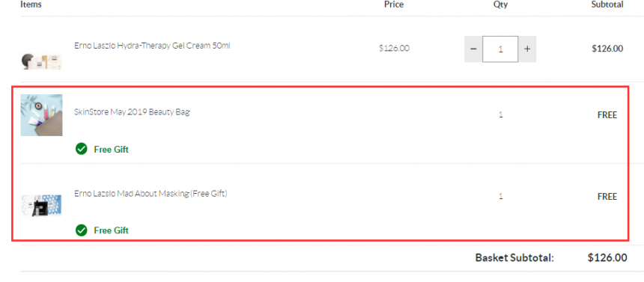644x282 pixels.
Task: Click the Beauty Bag product thumbnail
Action: pos(41,115)
